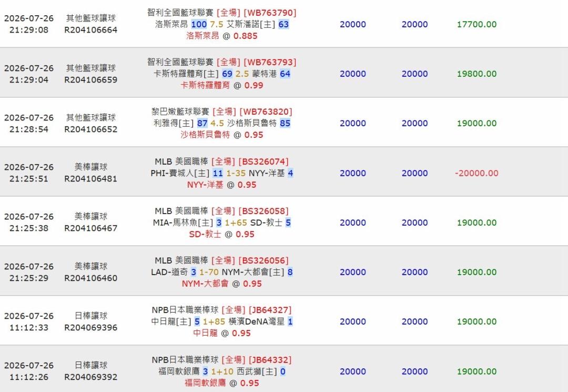Viewport: 568px width, 392px height.
Task: Open bet record R204106467
Action: (x=91, y=228)
